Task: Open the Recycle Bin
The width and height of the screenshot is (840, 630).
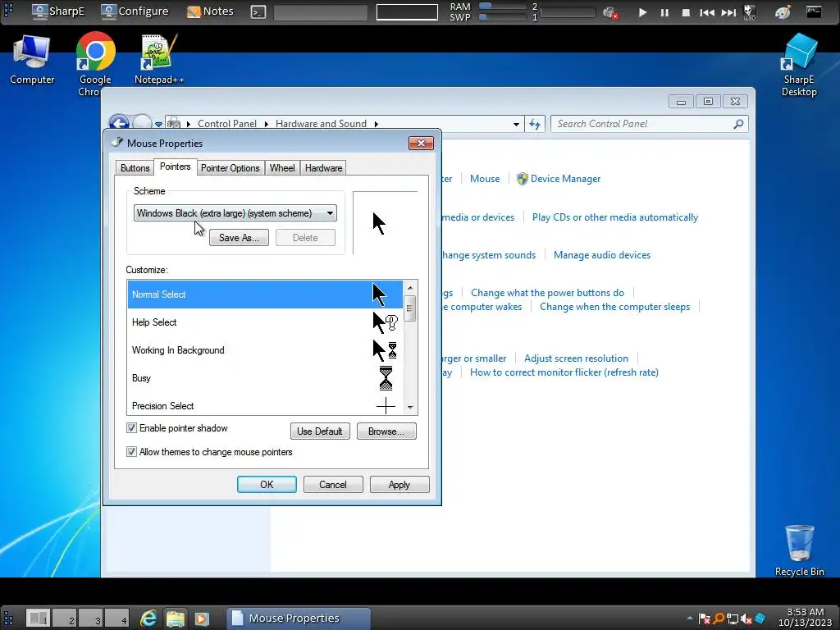Action: tap(799, 550)
